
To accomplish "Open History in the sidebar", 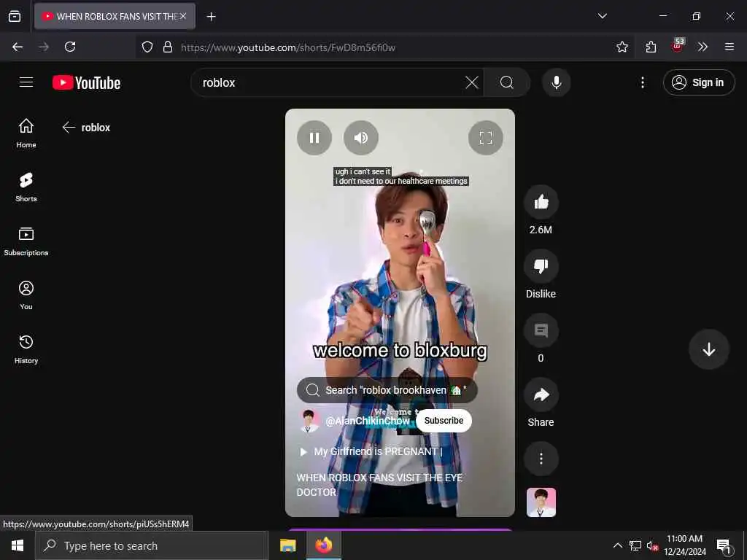I will (x=26, y=349).
